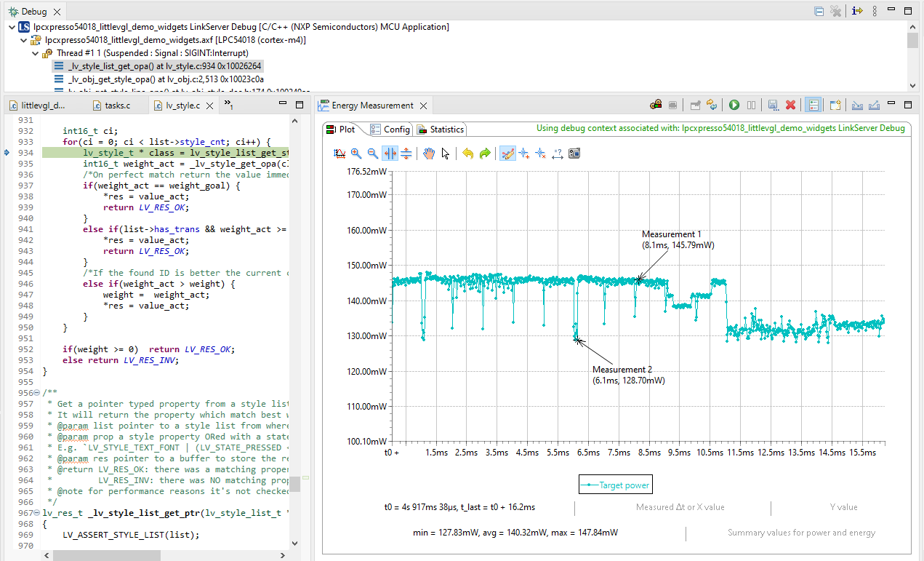
Task: Toggle vertical zoom mode in plot toolbar
Action: click(x=406, y=154)
